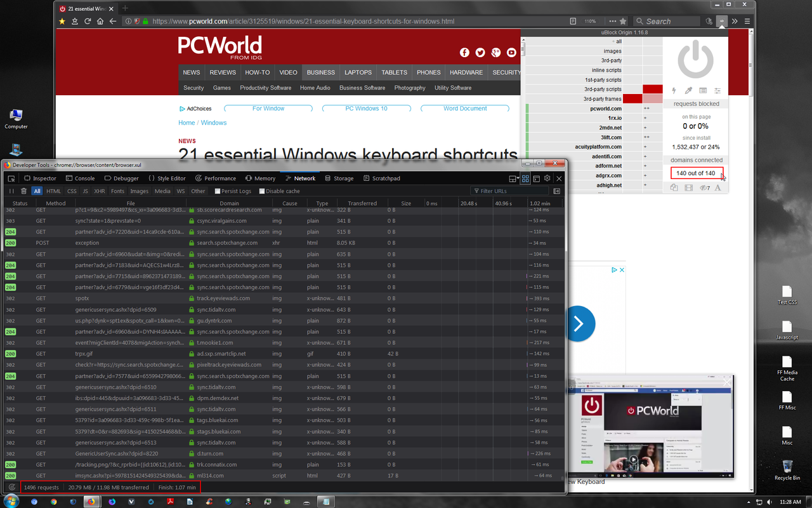Screen dimensions: 812x508
Task: Switch to the Console tab in DevTools
Action: click(80, 178)
